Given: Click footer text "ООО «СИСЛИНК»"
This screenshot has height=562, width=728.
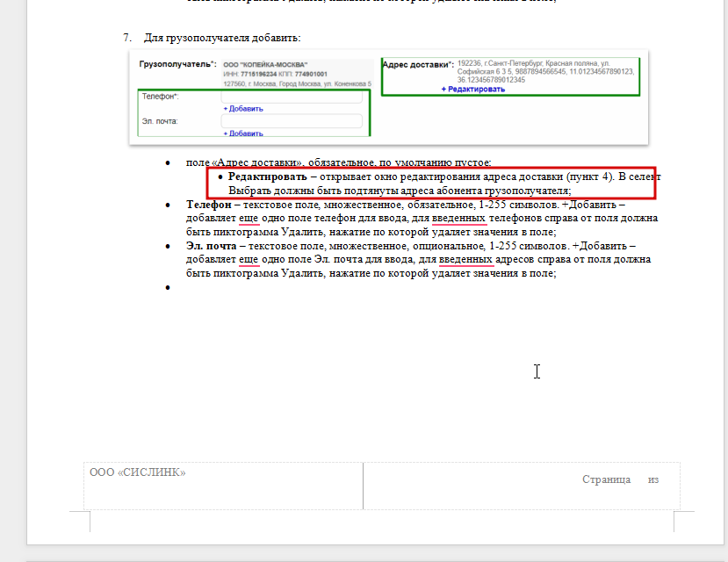Looking at the screenshot, I should (x=137, y=472).
